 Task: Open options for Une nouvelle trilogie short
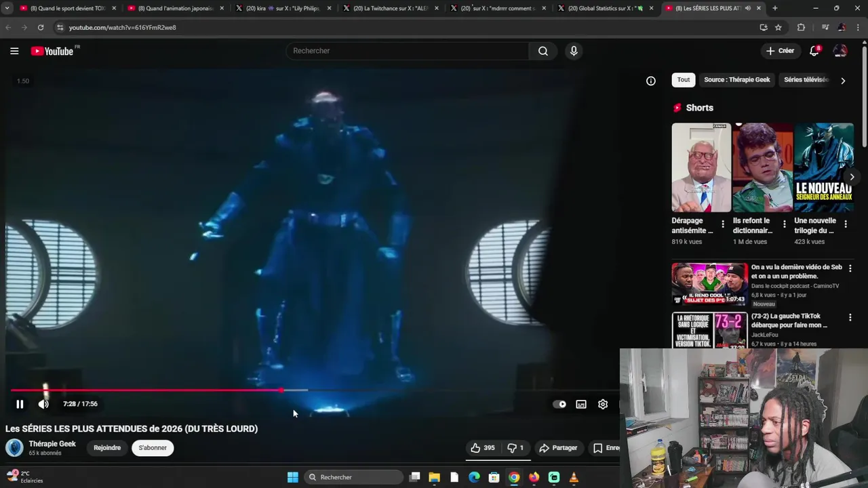(846, 224)
